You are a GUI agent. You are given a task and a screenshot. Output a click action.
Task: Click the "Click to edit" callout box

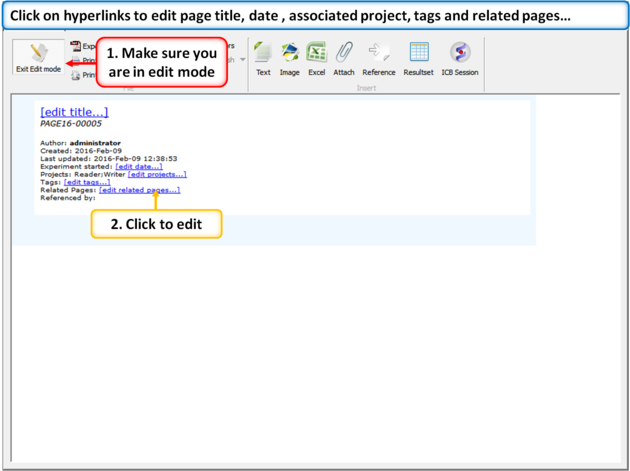click(x=156, y=224)
